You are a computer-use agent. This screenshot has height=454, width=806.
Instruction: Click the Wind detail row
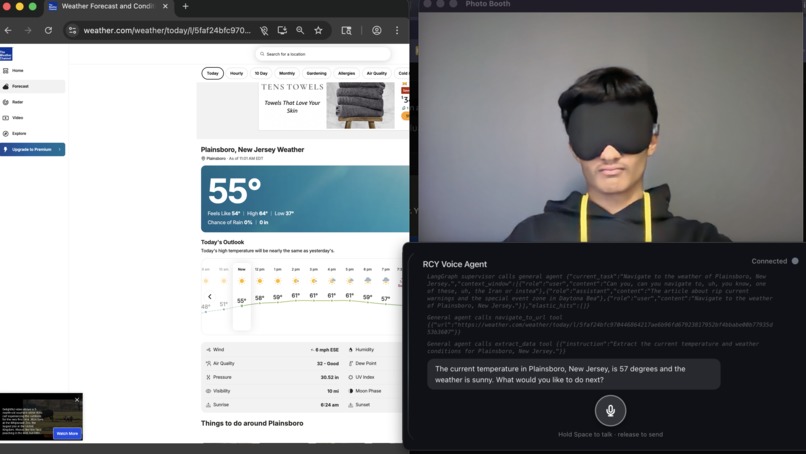272,350
